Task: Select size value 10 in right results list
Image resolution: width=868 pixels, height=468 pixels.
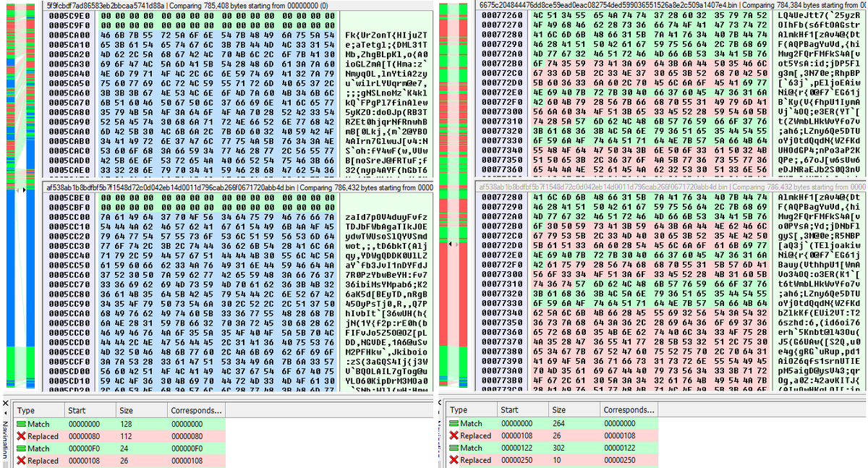Action: [557, 460]
